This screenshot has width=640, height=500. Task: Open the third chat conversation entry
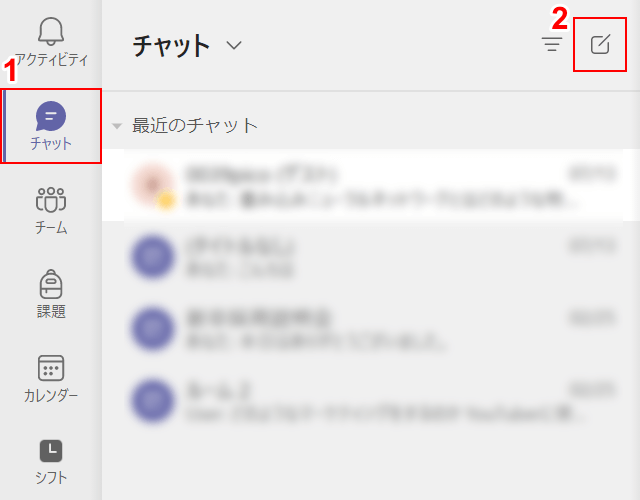coord(371,329)
